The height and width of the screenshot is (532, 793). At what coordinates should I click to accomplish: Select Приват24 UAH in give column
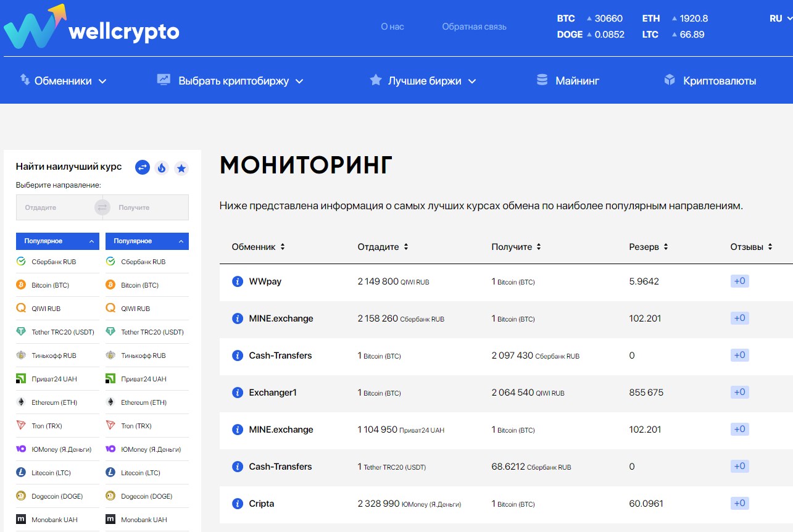(57, 379)
